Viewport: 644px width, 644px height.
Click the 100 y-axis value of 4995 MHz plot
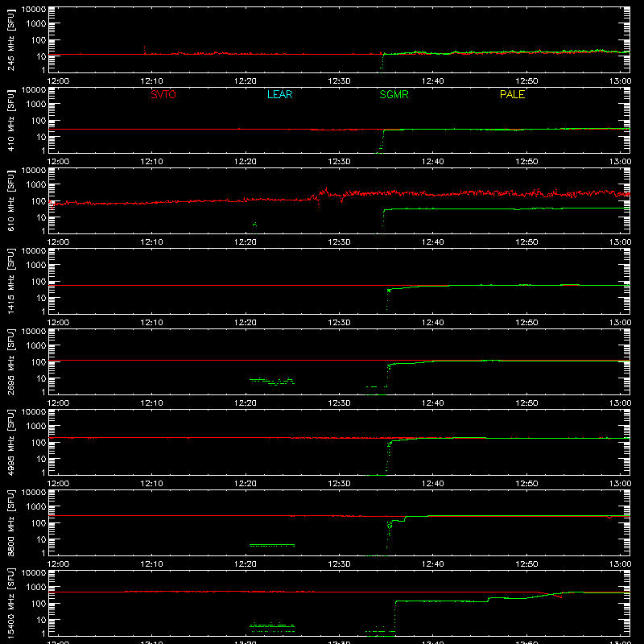39,443
